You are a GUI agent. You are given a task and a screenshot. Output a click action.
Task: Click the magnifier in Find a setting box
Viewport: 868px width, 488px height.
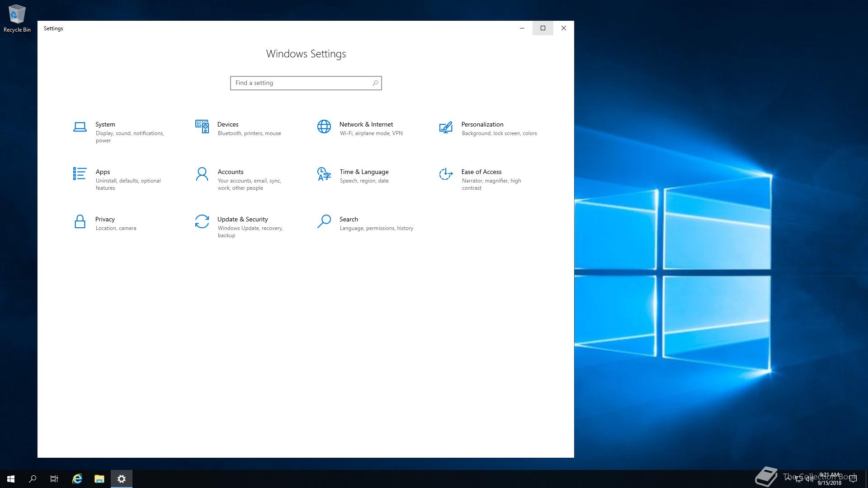pos(375,83)
